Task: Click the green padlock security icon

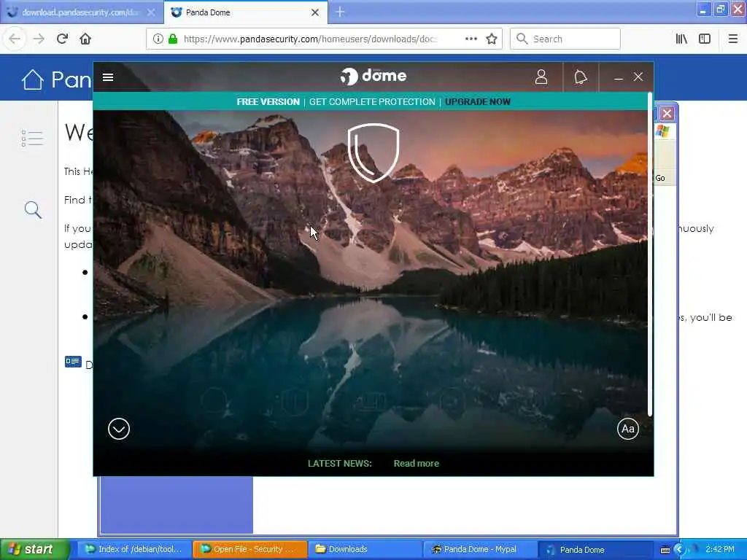Action: [x=173, y=39]
